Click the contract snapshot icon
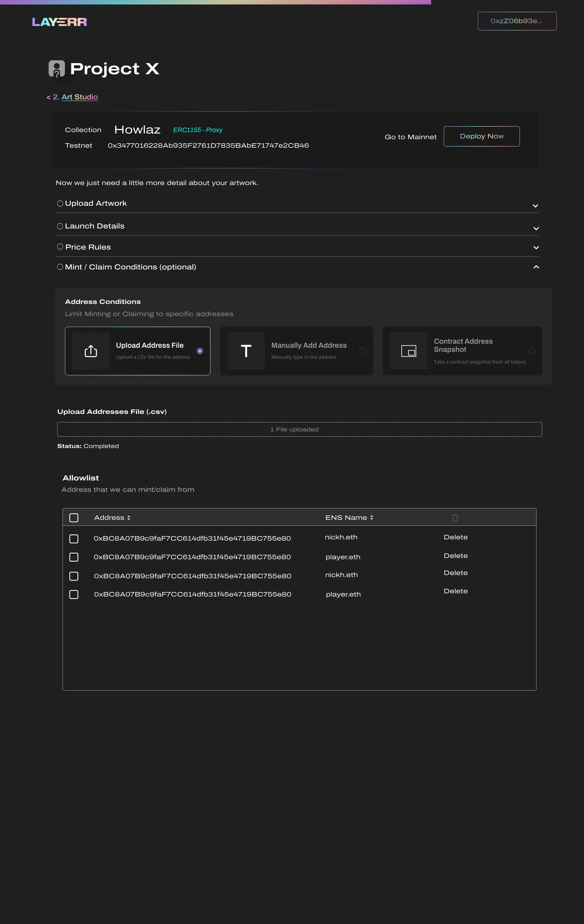This screenshot has width=584, height=924. click(x=409, y=351)
